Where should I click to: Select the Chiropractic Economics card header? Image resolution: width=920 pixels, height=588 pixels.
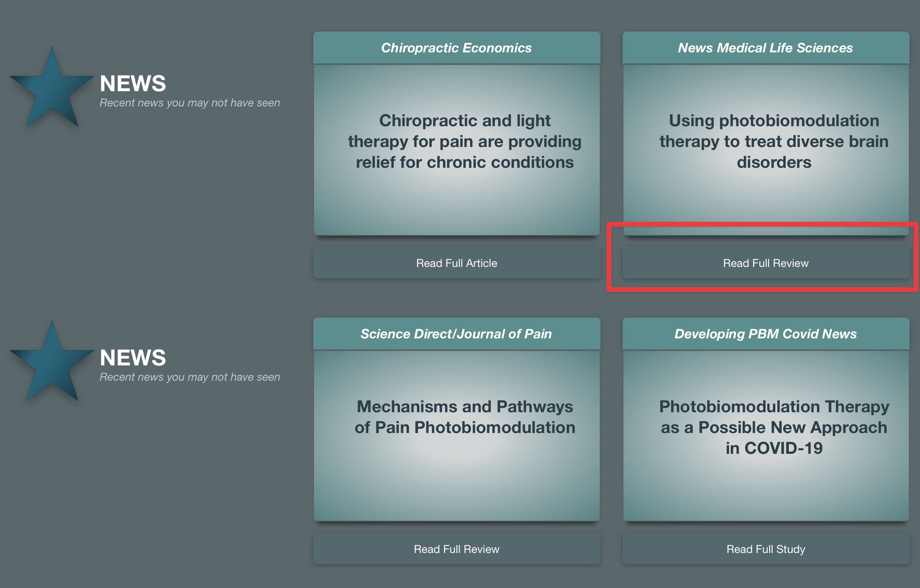tap(456, 48)
